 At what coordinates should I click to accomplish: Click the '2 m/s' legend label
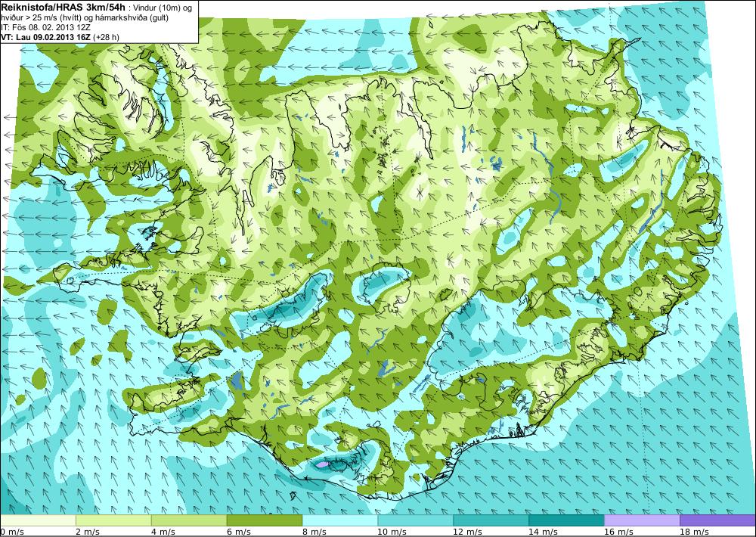pyautogui.click(x=88, y=532)
